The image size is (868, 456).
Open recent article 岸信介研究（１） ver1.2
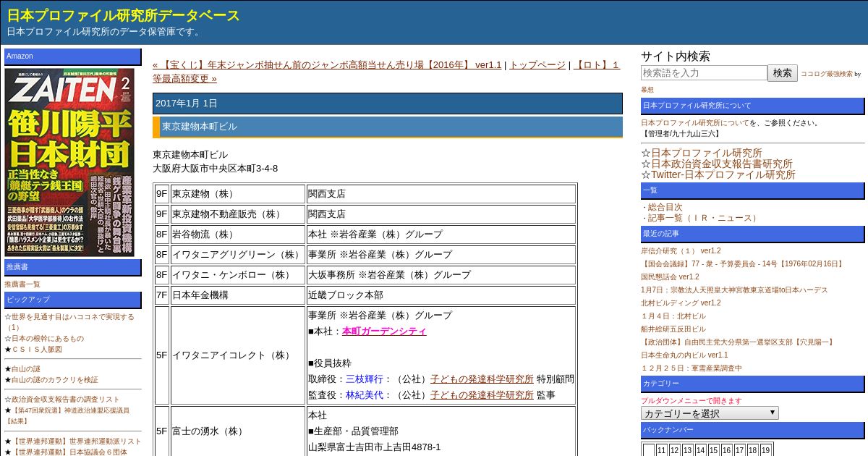tap(681, 251)
